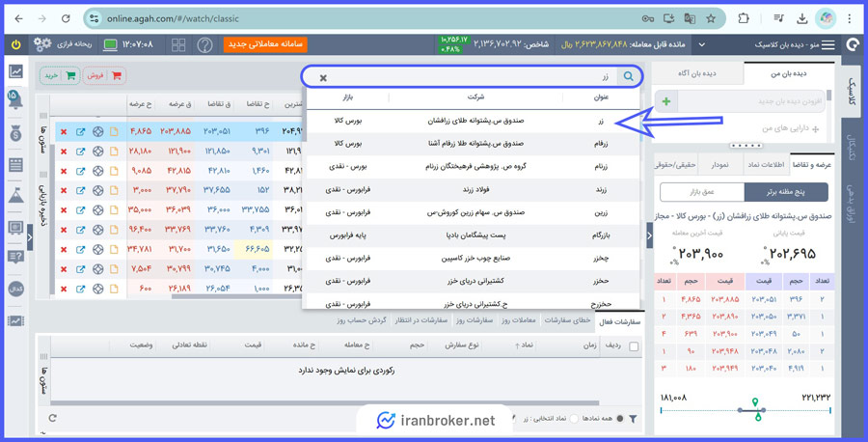Open external link for the ۹۶,۴۰۰ row
868x442 pixels.
coord(80,230)
